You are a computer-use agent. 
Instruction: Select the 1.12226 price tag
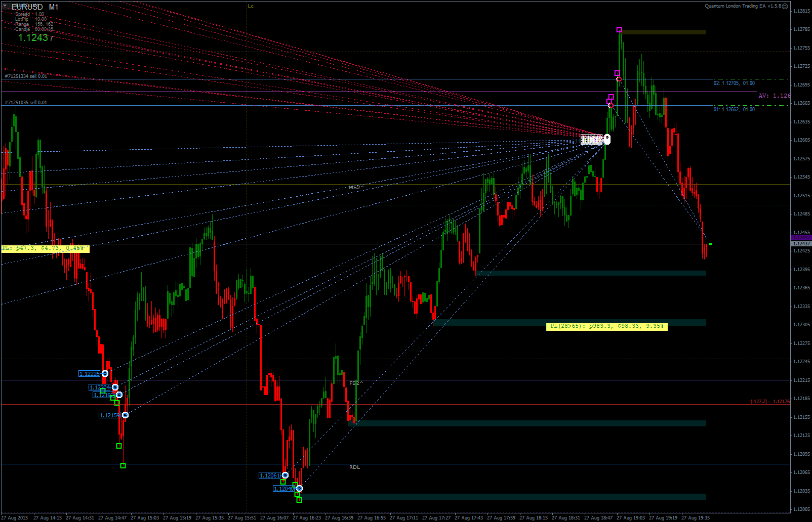click(90, 374)
